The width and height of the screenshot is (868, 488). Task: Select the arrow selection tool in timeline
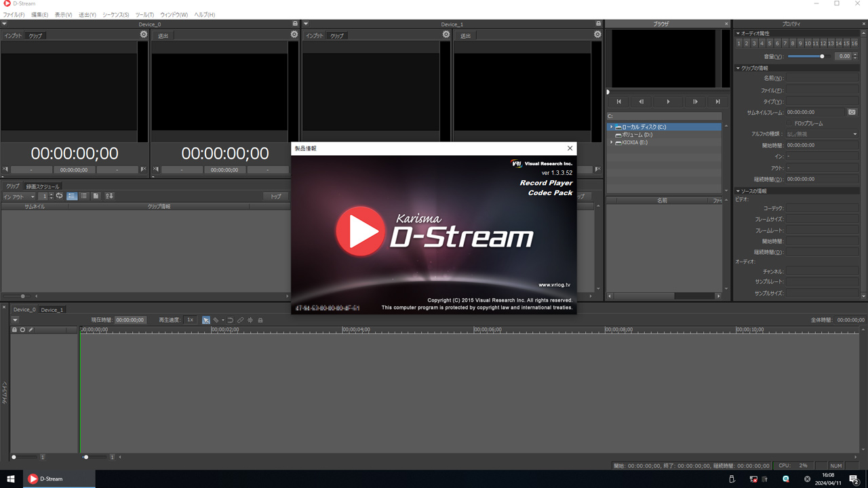(206, 320)
